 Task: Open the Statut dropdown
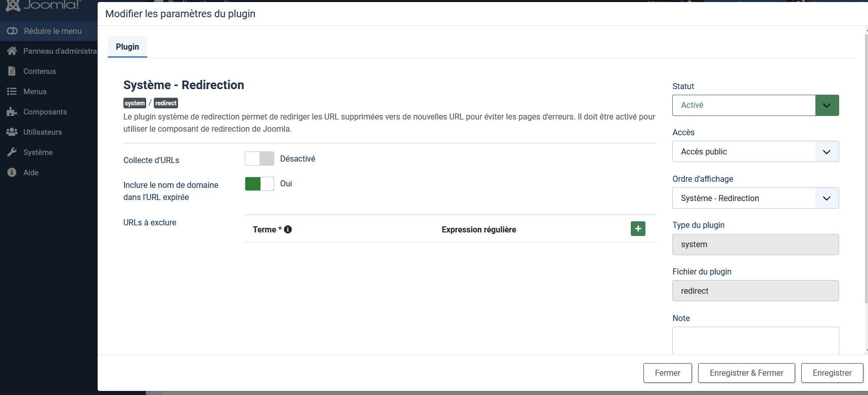pos(755,105)
